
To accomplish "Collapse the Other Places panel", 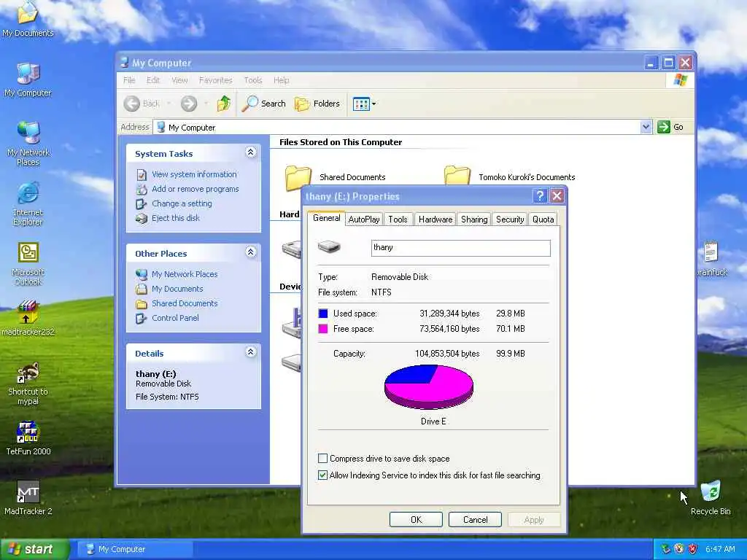I will 251,252.
